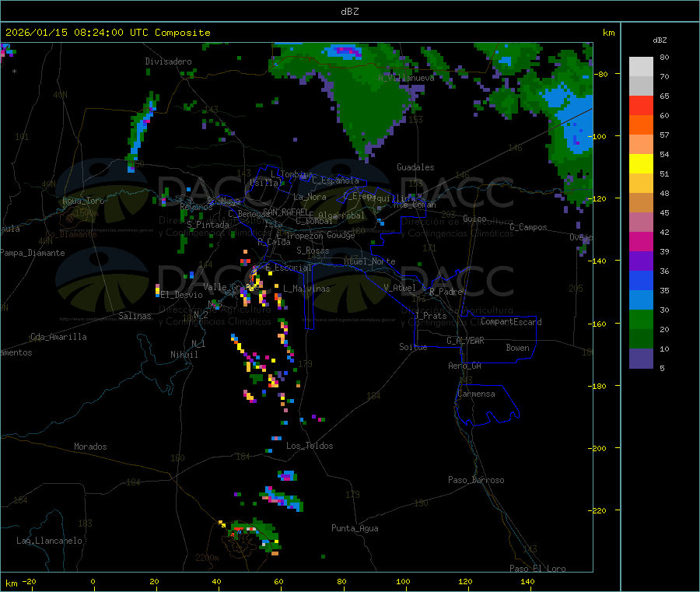Click the Nihuil map label

[x=184, y=355]
